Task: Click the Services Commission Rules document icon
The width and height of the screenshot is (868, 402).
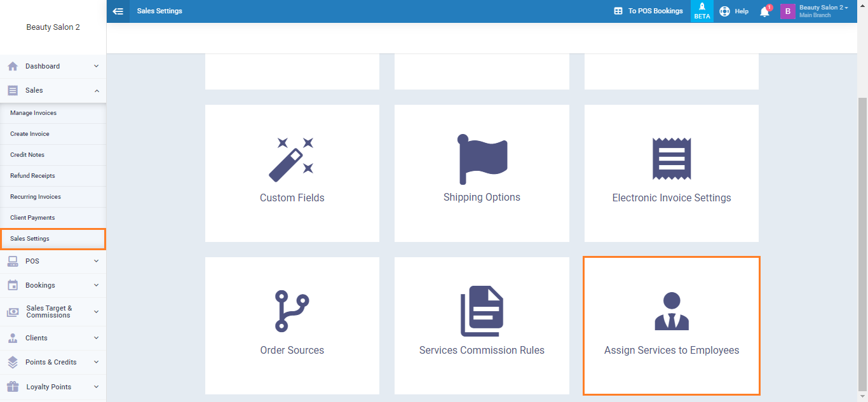Action: click(482, 311)
